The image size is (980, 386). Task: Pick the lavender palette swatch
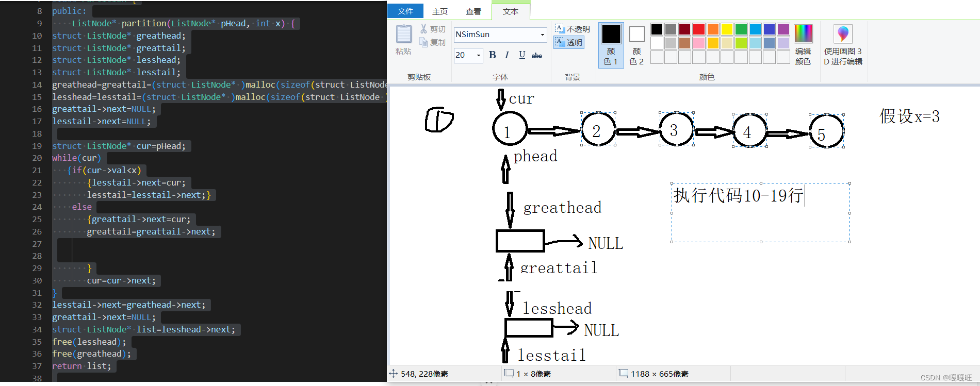783,43
